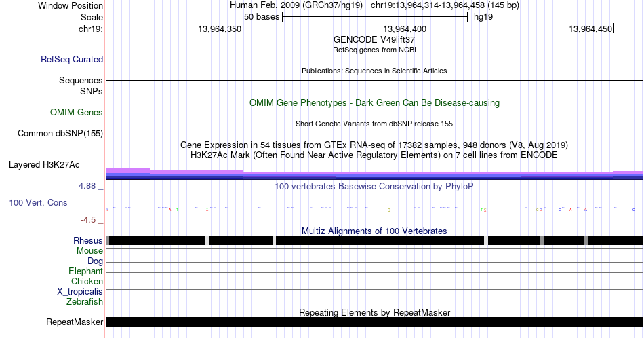This screenshot has height=338, width=644.
Task: Click the GENCODE V49lift37 title
Action: pos(374,40)
